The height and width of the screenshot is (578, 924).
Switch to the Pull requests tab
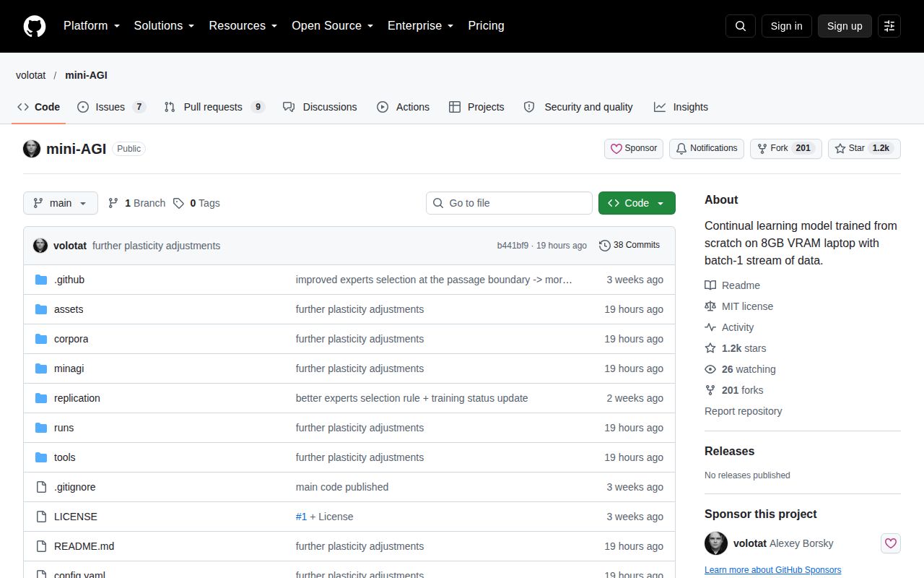[214, 107]
